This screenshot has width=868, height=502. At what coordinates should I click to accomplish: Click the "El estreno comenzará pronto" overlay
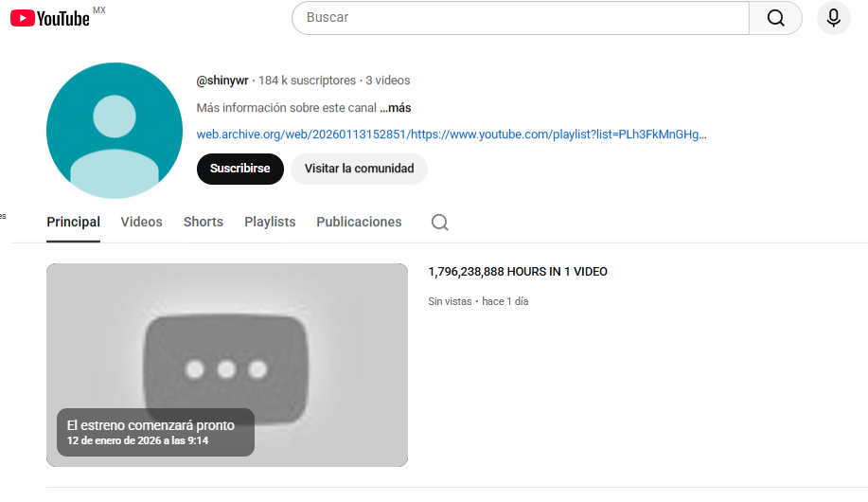pos(155,432)
